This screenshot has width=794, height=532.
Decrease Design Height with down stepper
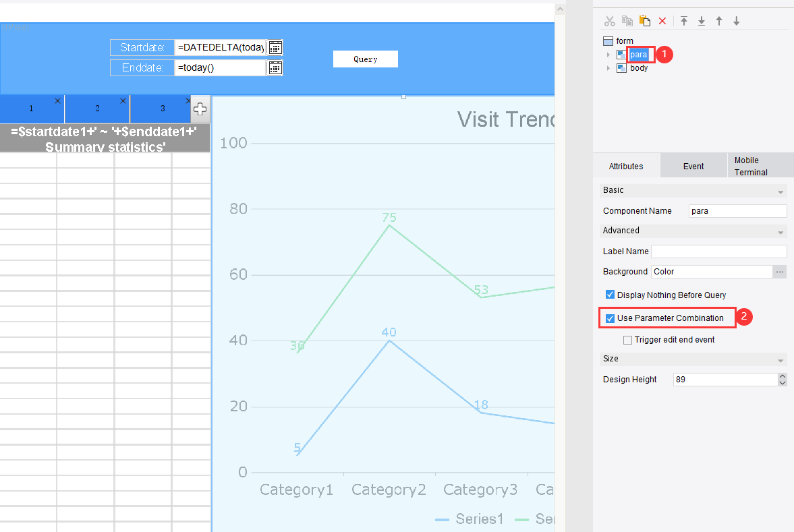[x=783, y=383]
